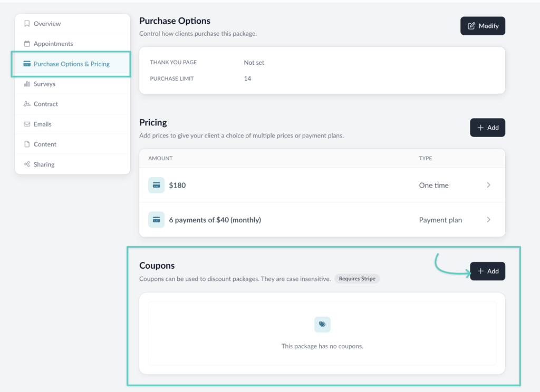Viewport: 540px width, 392px height.
Task: Click the Emails envelope icon
Action: pyautogui.click(x=27, y=124)
